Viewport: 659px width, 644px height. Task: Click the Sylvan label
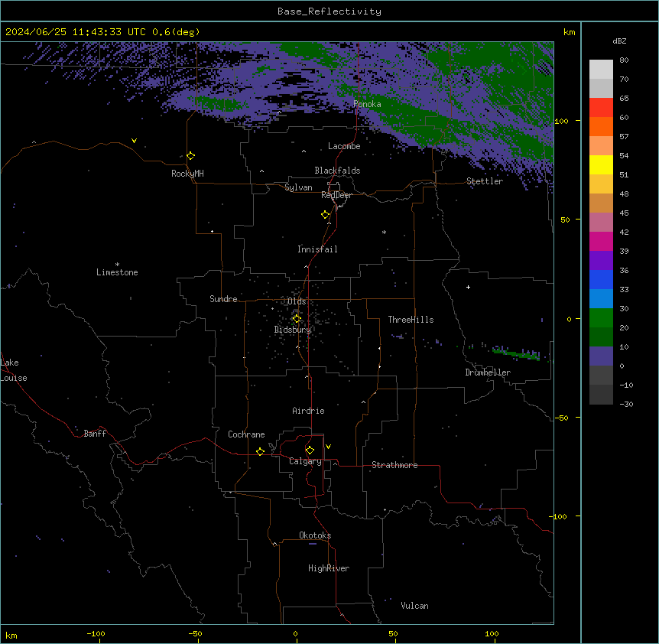point(298,187)
